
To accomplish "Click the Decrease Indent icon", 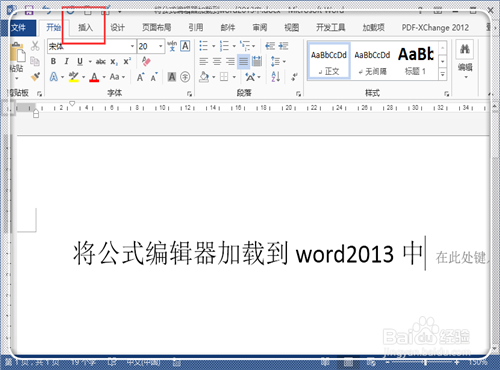I will coord(270,46).
